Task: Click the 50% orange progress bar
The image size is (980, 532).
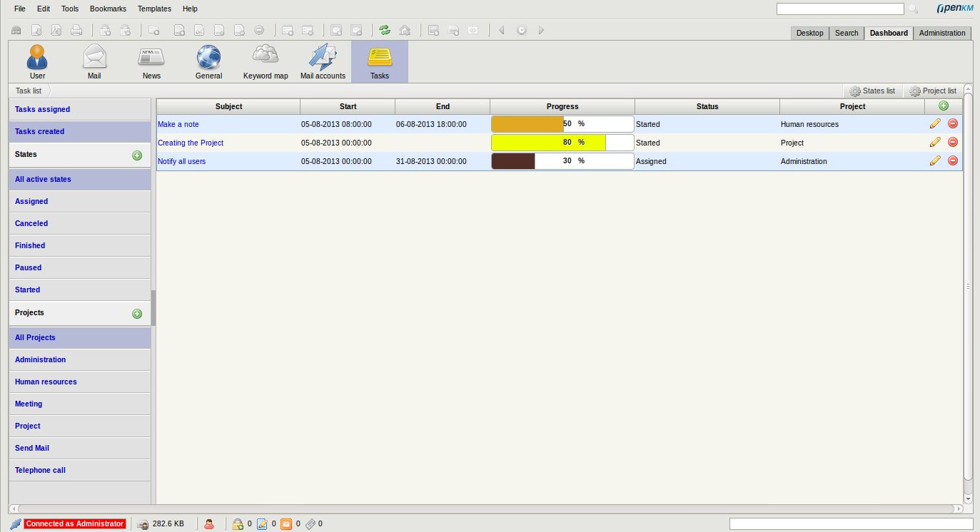Action: click(562, 124)
